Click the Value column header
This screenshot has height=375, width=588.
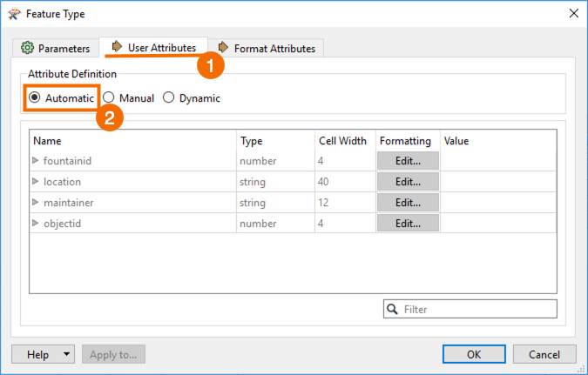click(x=498, y=141)
